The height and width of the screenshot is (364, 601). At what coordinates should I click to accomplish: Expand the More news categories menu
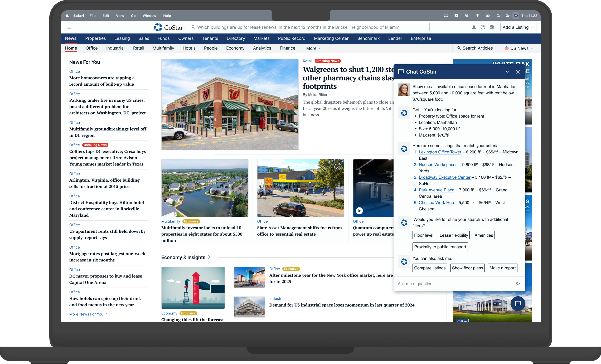coord(313,48)
